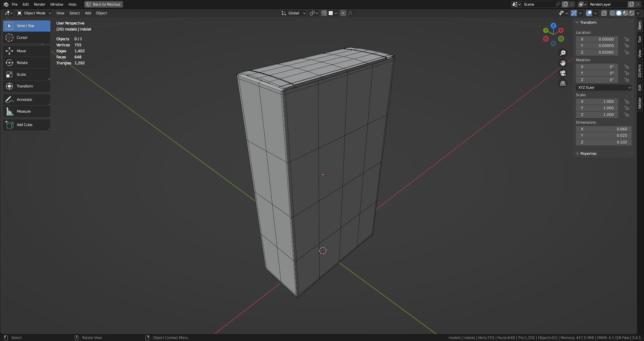Lock the Rotation Y value

click(x=627, y=73)
